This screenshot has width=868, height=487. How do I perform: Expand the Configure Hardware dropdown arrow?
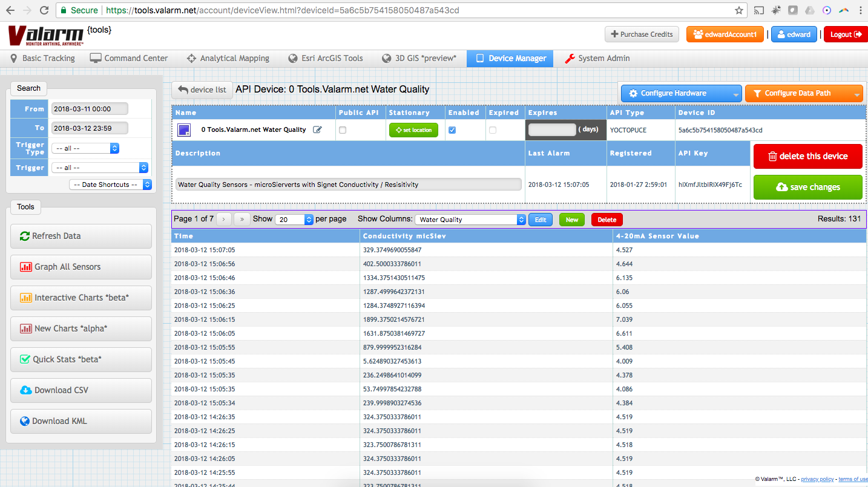(735, 94)
